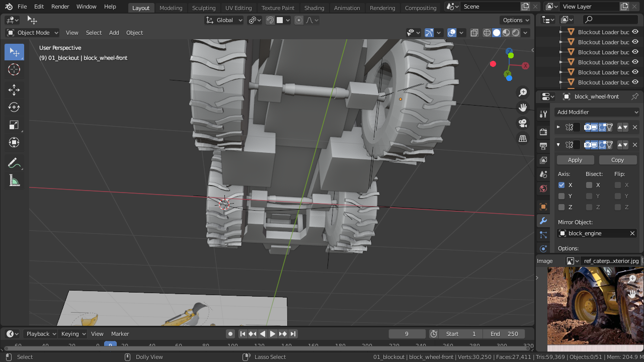Activate the Rotate tool
This screenshot has width=644, height=362.
[x=14, y=107]
